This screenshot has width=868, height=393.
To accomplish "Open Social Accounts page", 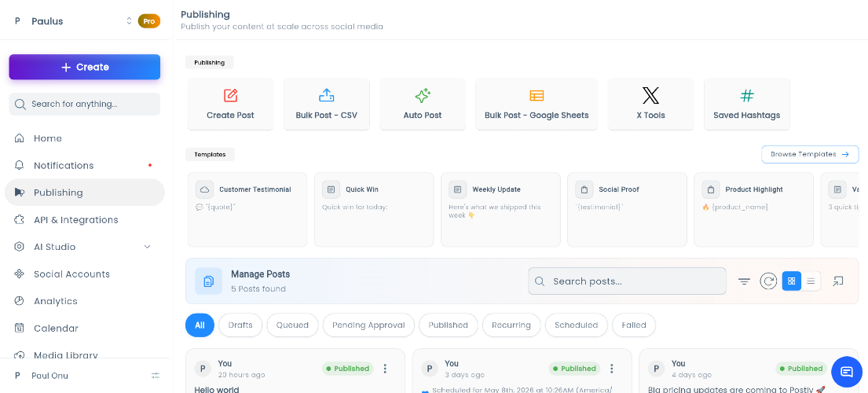I will tap(85, 274).
